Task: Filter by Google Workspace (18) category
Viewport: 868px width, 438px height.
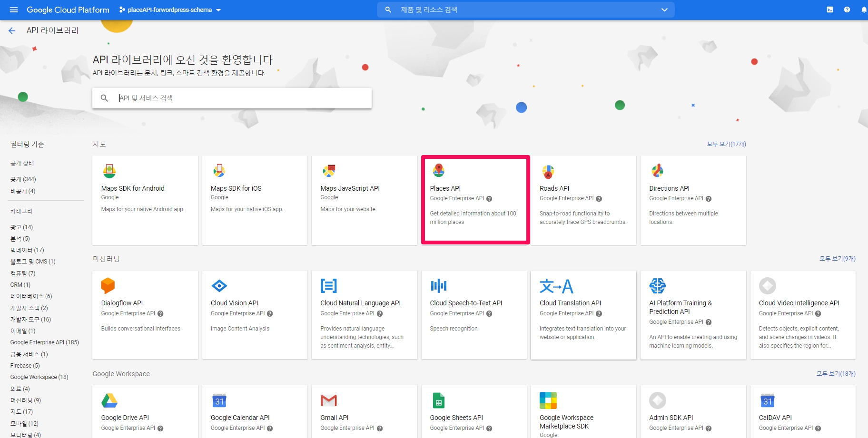Action: pos(39,377)
